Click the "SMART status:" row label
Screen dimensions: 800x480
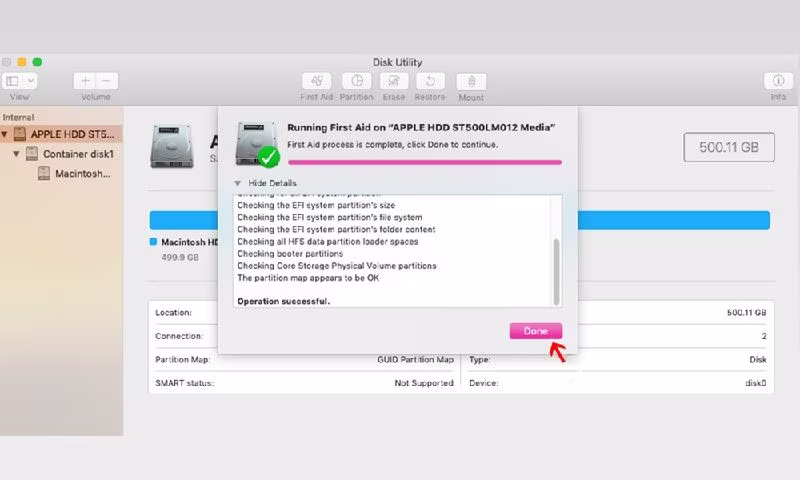point(184,383)
